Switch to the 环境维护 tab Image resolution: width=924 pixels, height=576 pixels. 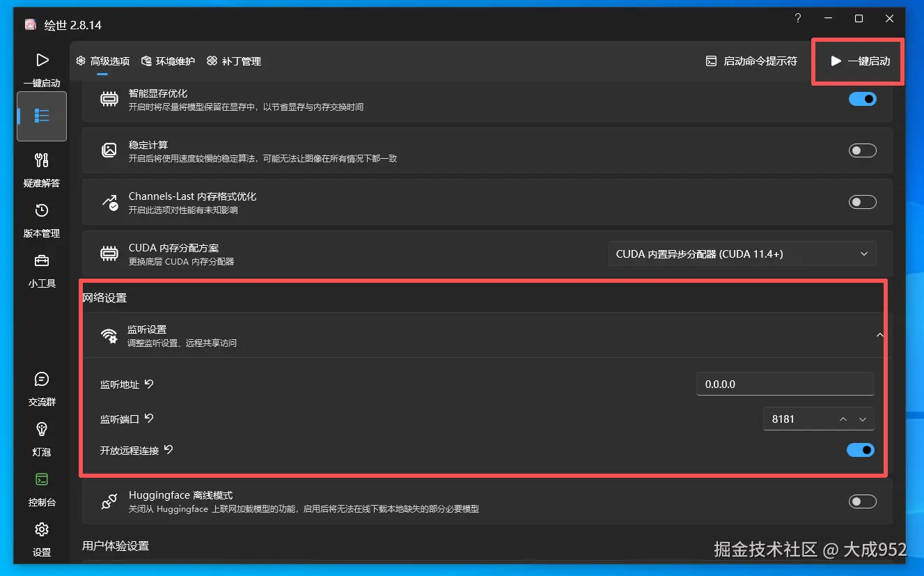click(x=168, y=61)
